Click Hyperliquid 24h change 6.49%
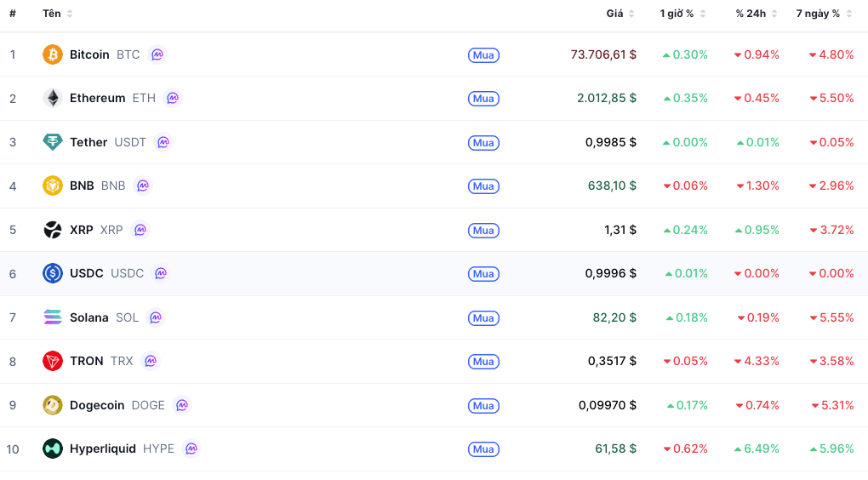The image size is (868, 480). (757, 449)
